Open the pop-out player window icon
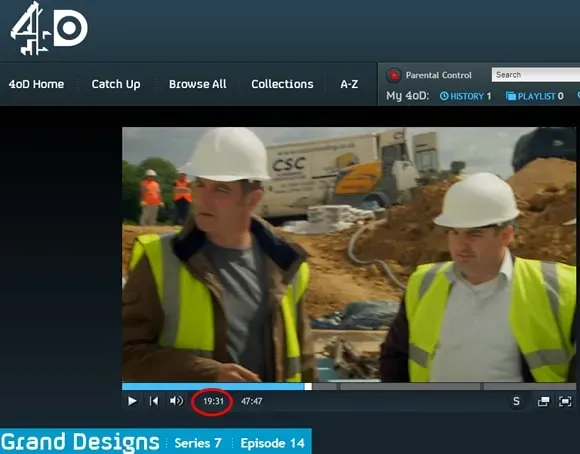 coord(543,401)
